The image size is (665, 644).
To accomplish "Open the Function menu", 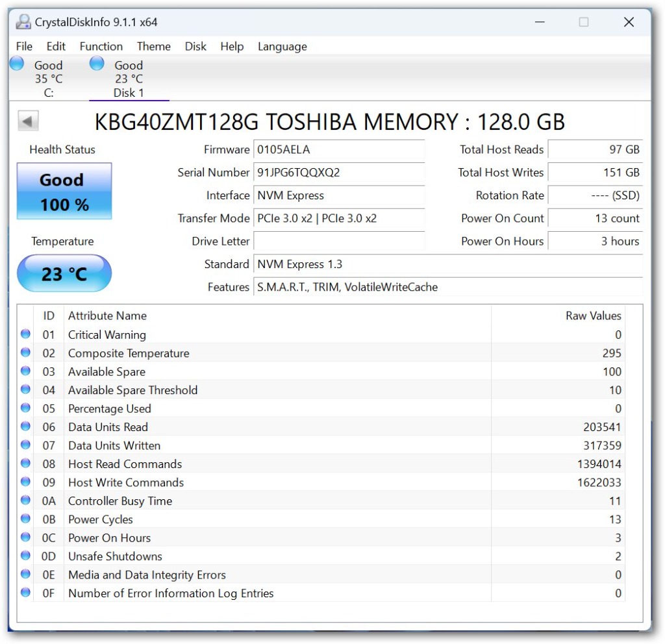I will pyautogui.click(x=101, y=46).
